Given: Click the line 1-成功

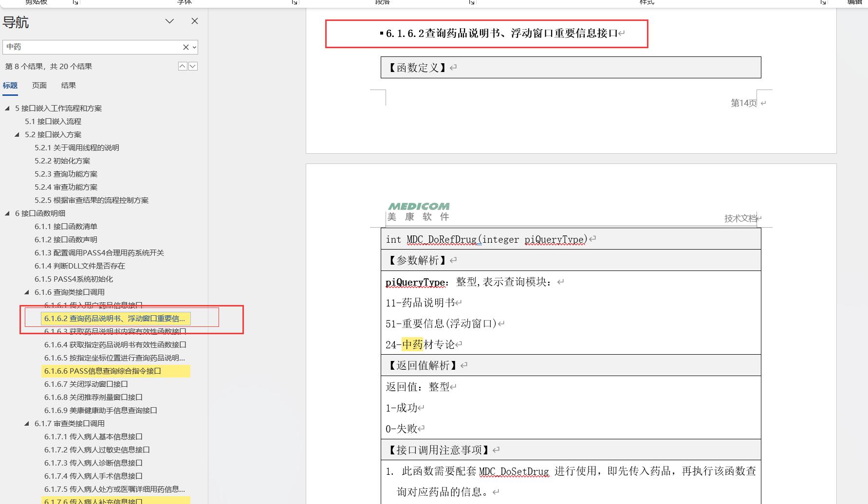Looking at the screenshot, I should click(x=402, y=408).
